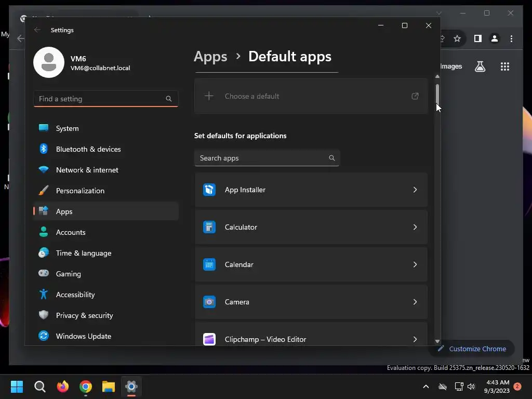Viewport: 532px width, 399px height.
Task: Click the network tray icon
Action: pyautogui.click(x=459, y=387)
